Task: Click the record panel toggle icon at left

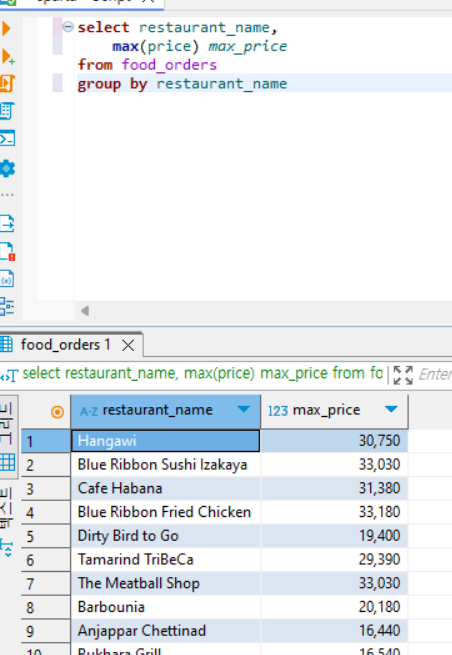Action: tap(7, 548)
